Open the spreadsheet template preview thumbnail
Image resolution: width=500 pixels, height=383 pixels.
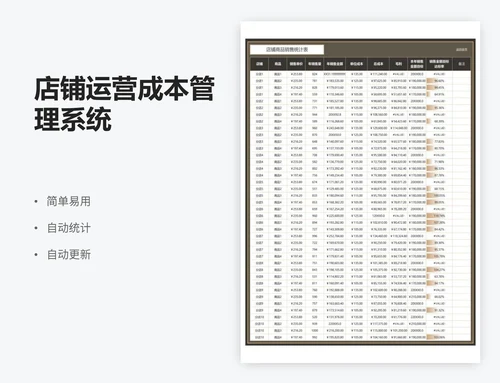point(360,192)
